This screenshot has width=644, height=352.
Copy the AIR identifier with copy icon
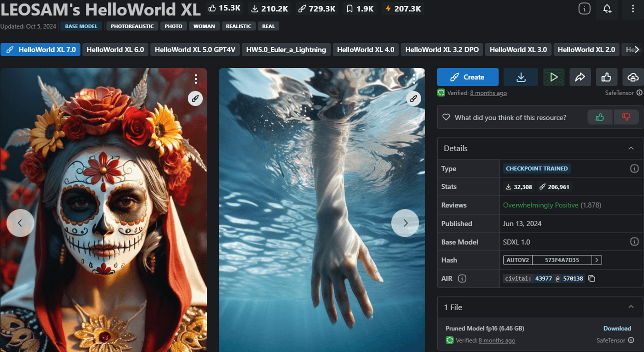coord(592,278)
